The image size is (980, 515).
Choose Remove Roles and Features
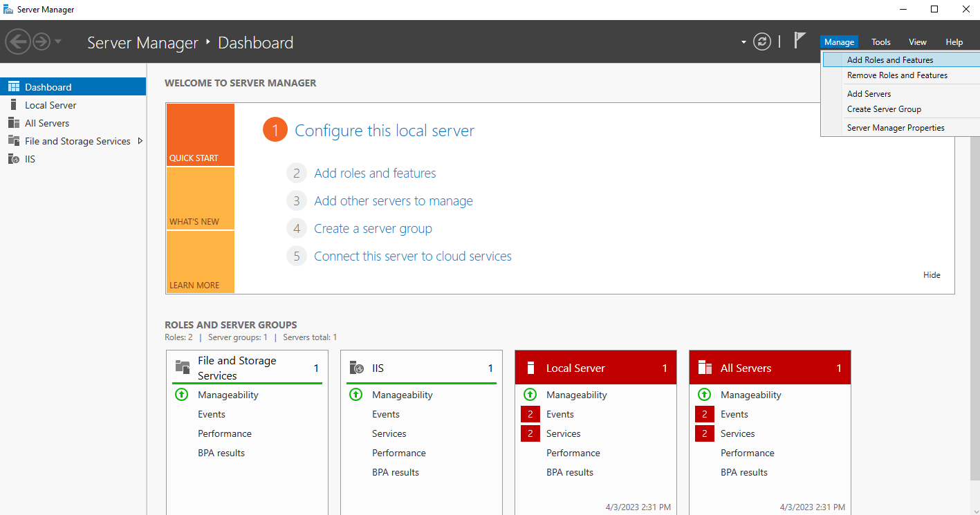pos(901,75)
